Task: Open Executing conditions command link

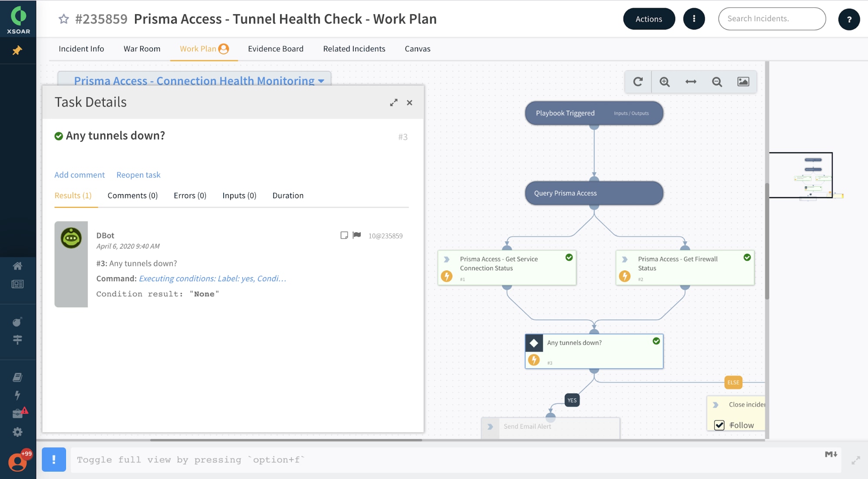Action: pos(212,279)
